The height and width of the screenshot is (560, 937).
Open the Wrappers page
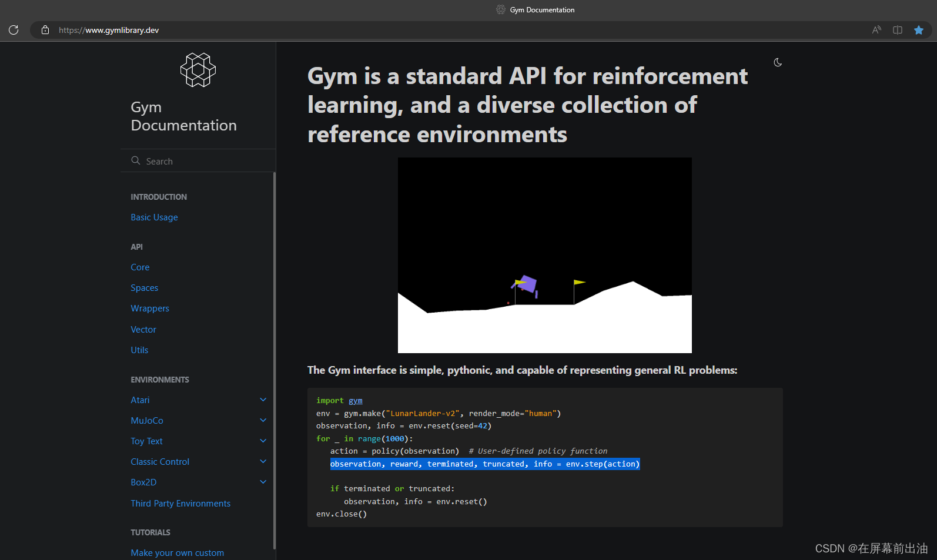tap(150, 308)
